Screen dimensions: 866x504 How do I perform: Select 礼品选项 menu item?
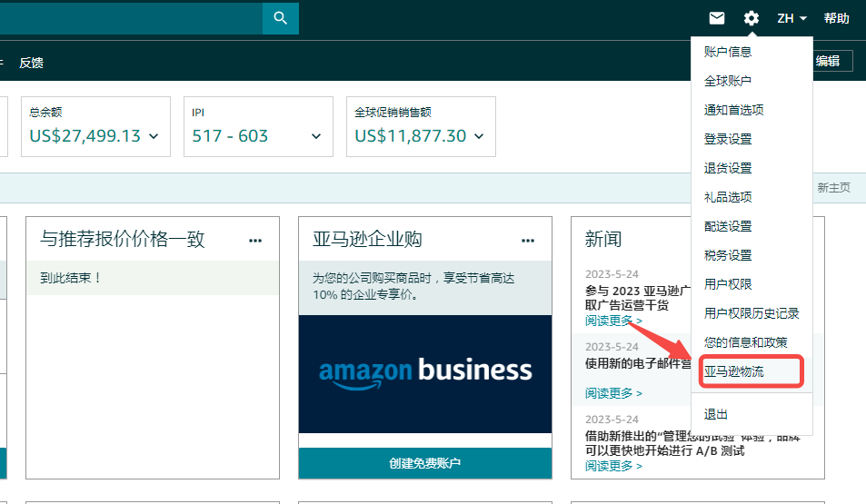(x=728, y=197)
